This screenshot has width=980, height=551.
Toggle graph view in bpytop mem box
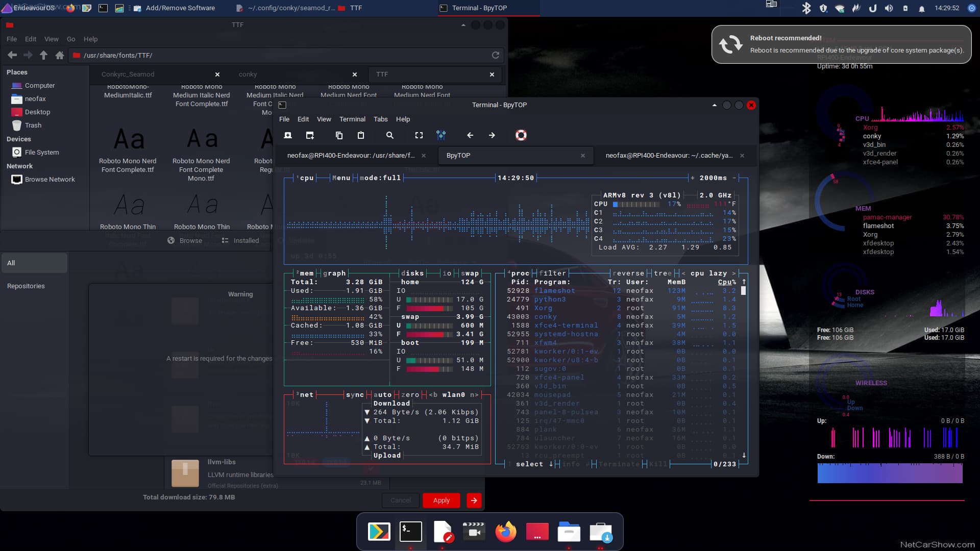[334, 273]
